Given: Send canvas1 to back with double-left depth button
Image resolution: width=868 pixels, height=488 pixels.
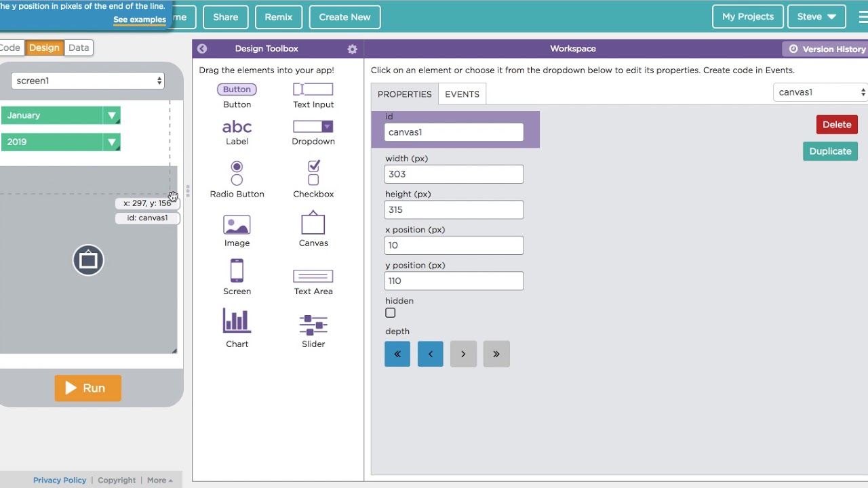Looking at the screenshot, I should coord(397,354).
